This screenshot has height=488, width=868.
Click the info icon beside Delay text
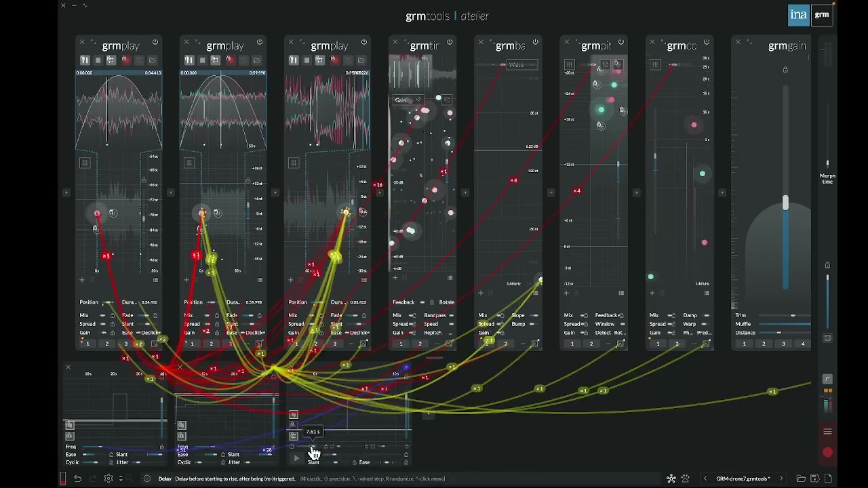coord(147,479)
